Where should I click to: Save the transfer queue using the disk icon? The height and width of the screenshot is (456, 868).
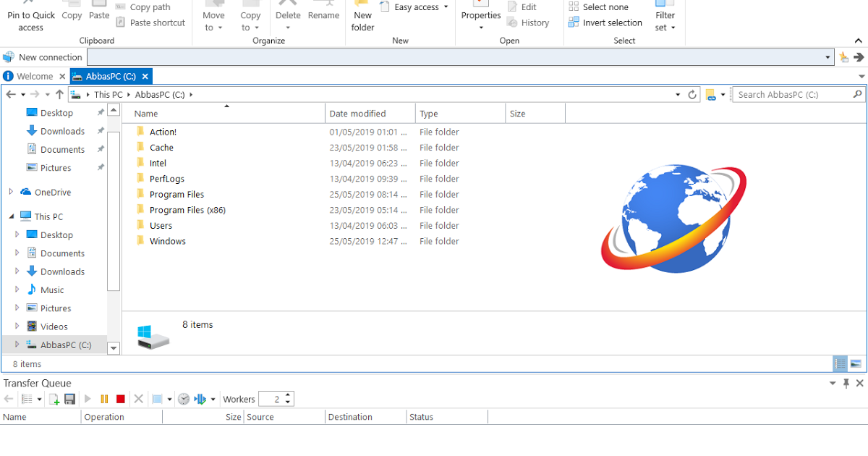(x=69, y=399)
